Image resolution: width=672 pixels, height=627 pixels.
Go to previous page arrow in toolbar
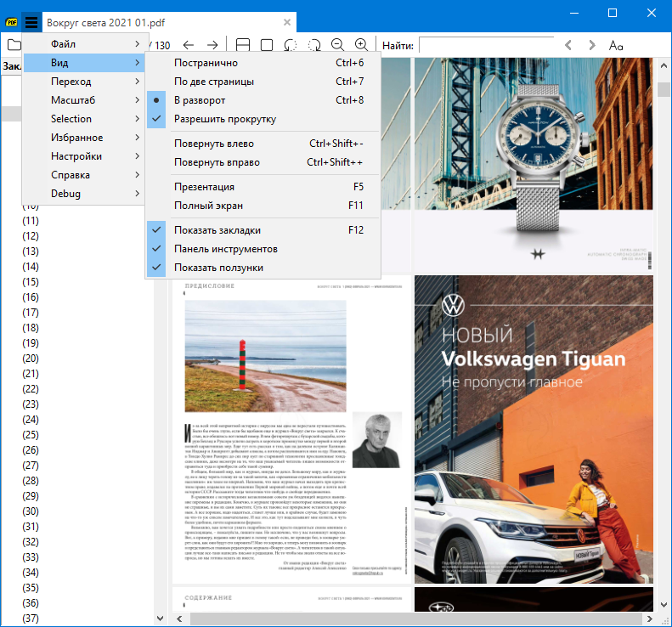(188, 44)
